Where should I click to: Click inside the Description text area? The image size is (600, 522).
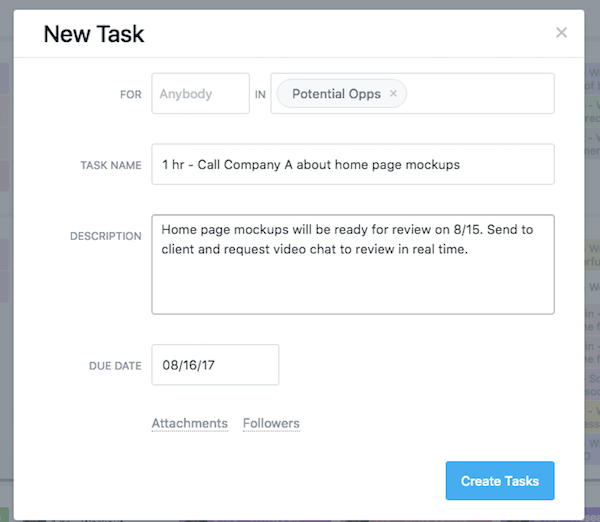(x=352, y=285)
